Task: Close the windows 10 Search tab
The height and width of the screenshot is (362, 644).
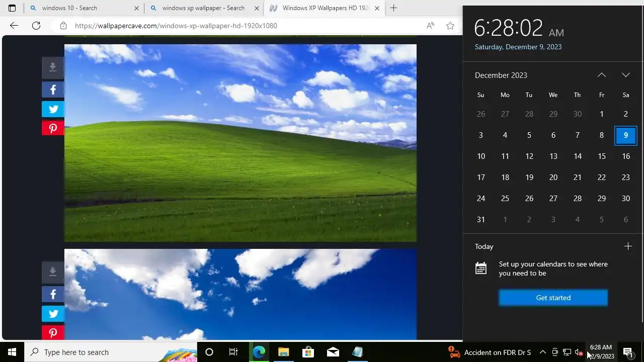Action: tap(136, 8)
